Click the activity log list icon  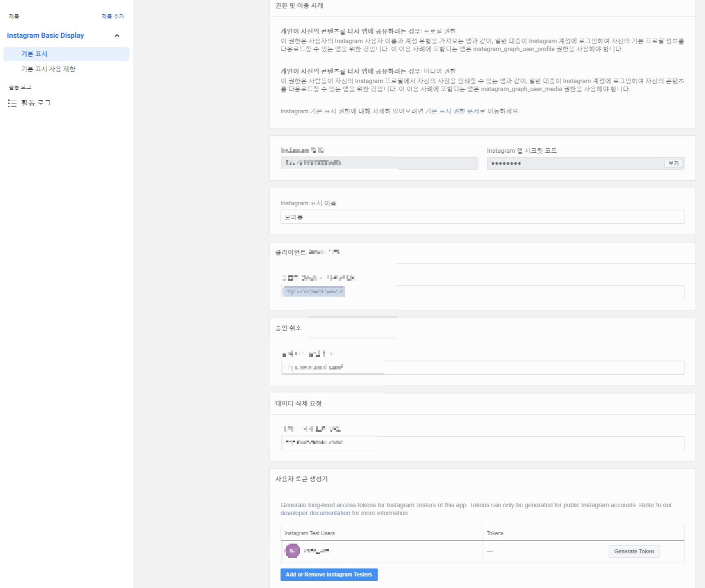pyautogui.click(x=12, y=103)
